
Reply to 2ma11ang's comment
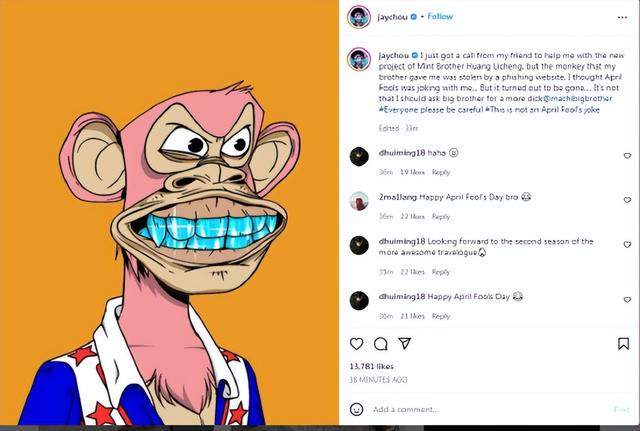click(x=441, y=217)
